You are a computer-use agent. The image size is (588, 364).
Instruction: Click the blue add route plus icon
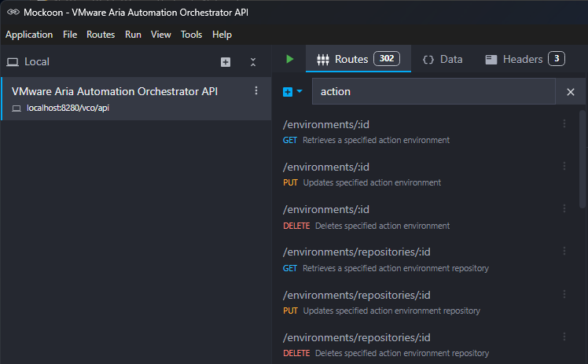tap(288, 92)
